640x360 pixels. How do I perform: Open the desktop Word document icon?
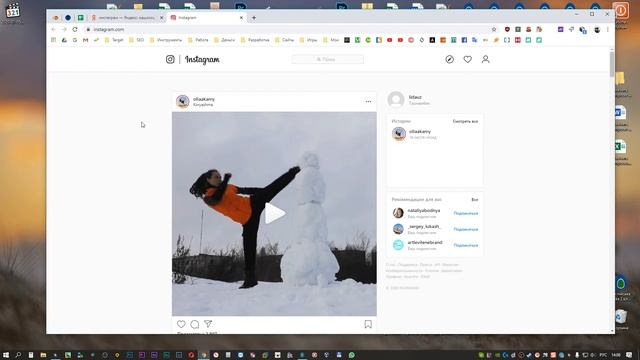pos(620,112)
